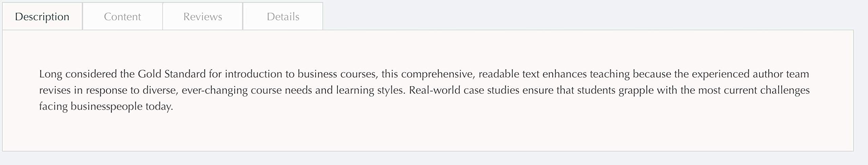Switch to the Content tab
This screenshot has height=165, width=868.
pyautogui.click(x=122, y=17)
